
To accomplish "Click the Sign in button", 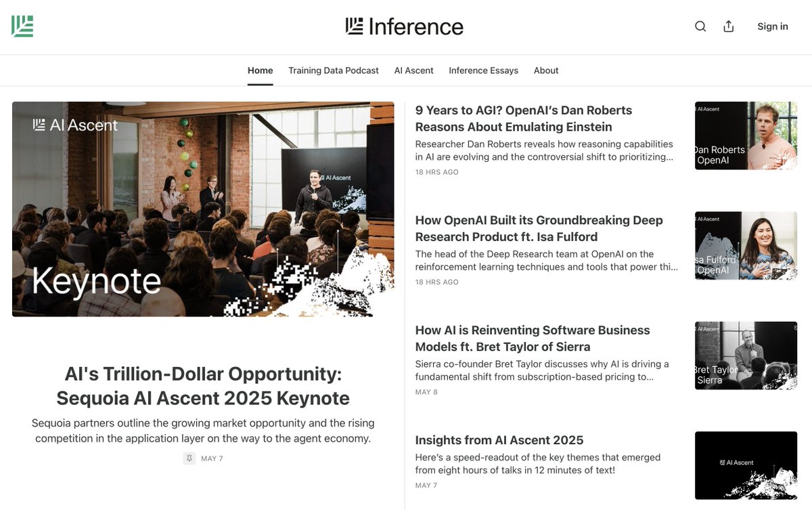I will 773,26.
